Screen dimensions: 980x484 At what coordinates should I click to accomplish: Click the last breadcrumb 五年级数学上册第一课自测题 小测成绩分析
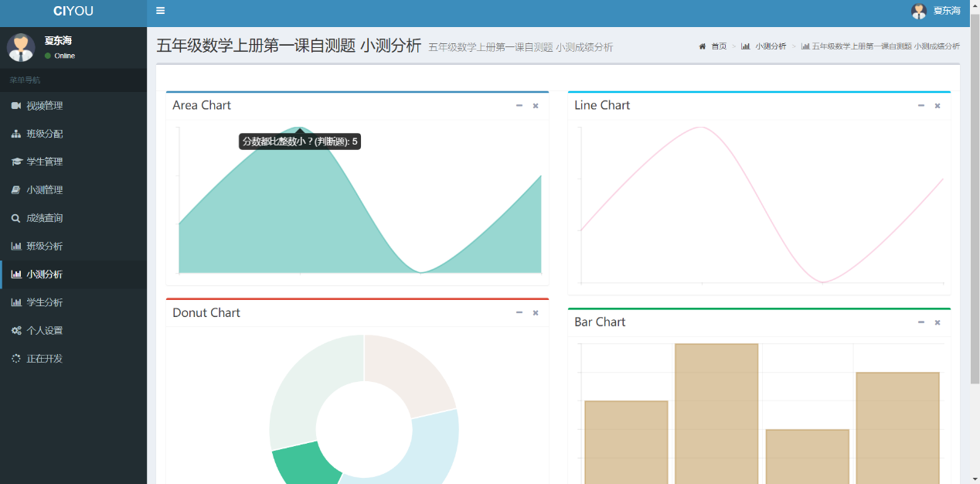click(886, 46)
